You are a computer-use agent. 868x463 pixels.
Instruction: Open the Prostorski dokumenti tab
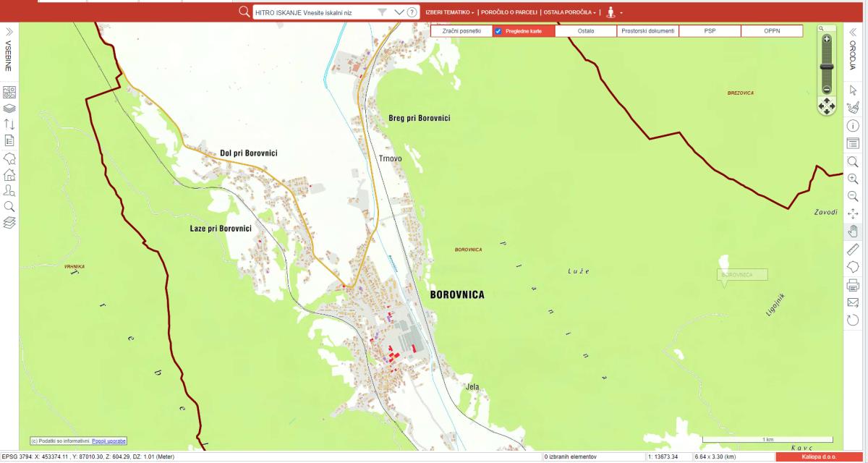pyautogui.click(x=648, y=31)
